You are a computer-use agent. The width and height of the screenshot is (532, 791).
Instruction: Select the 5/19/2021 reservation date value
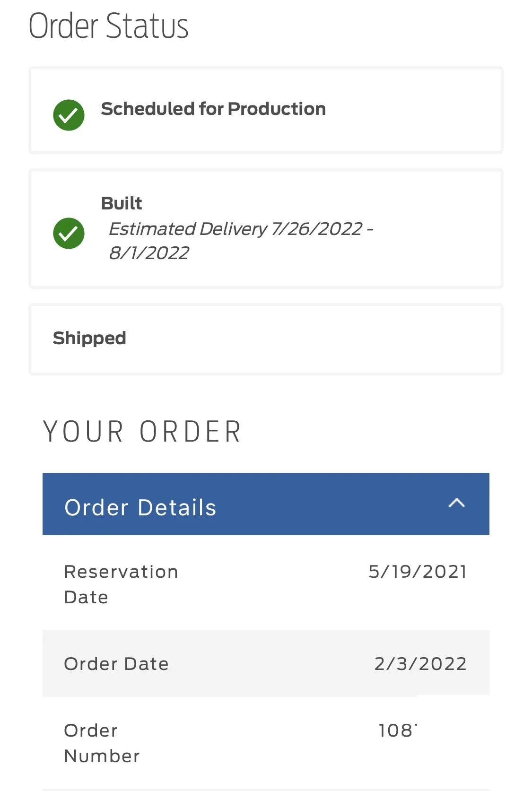tap(418, 572)
